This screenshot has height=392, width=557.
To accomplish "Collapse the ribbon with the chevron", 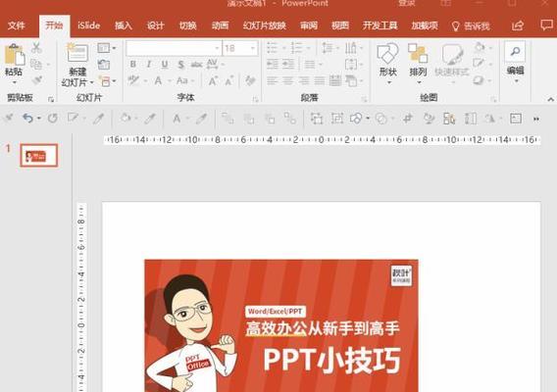I will [550, 99].
